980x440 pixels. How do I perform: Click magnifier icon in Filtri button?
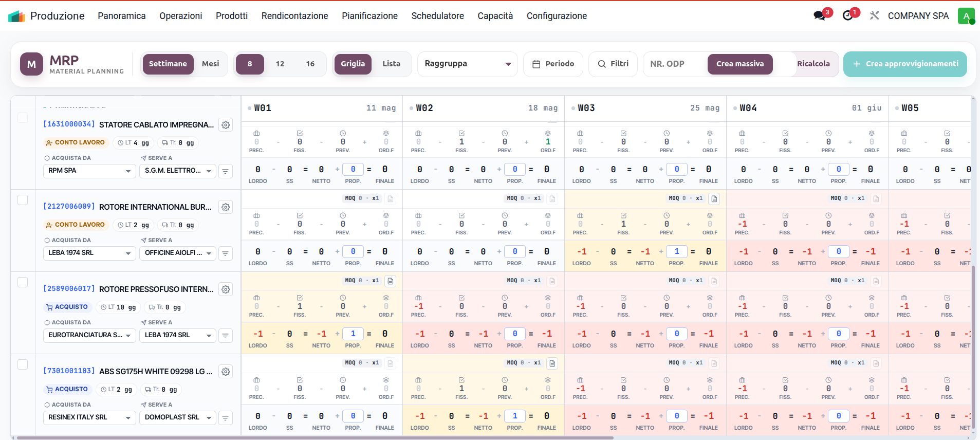click(x=602, y=64)
